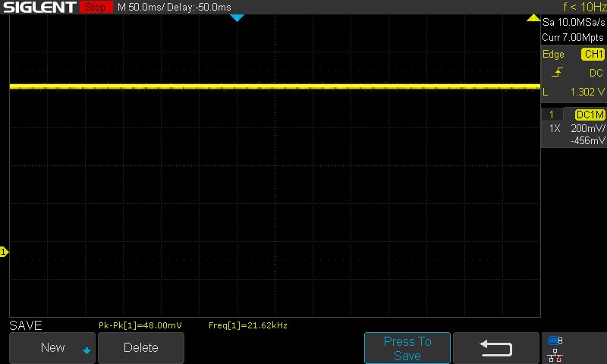Click the red Stop status indicator
607x364 pixels.
(x=96, y=7)
